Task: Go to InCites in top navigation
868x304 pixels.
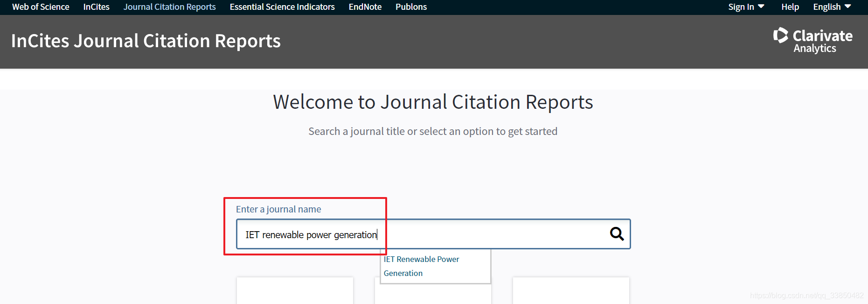Action: pos(96,7)
